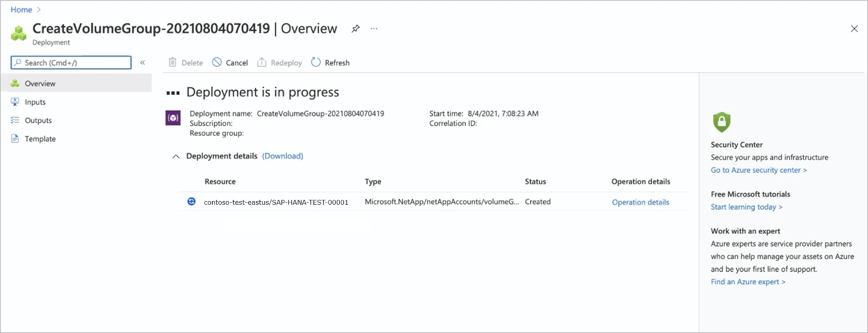Go to Azure security center link
This screenshot has width=868, height=333.
759,170
